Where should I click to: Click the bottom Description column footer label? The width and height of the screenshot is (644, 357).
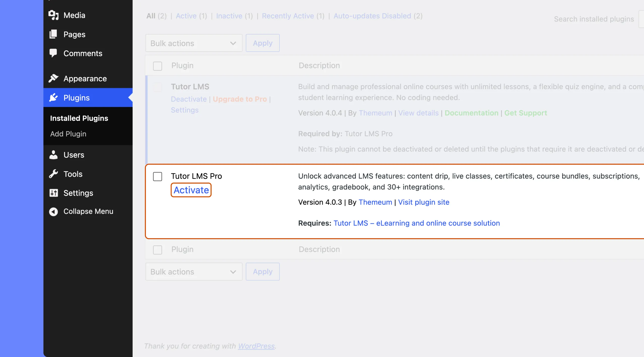click(319, 249)
